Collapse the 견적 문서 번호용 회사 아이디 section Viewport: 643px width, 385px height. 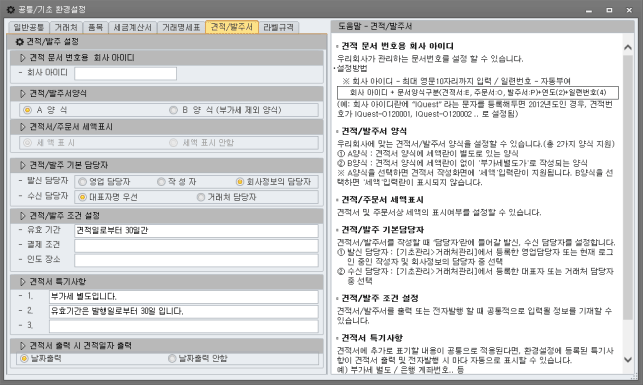click(x=23, y=58)
